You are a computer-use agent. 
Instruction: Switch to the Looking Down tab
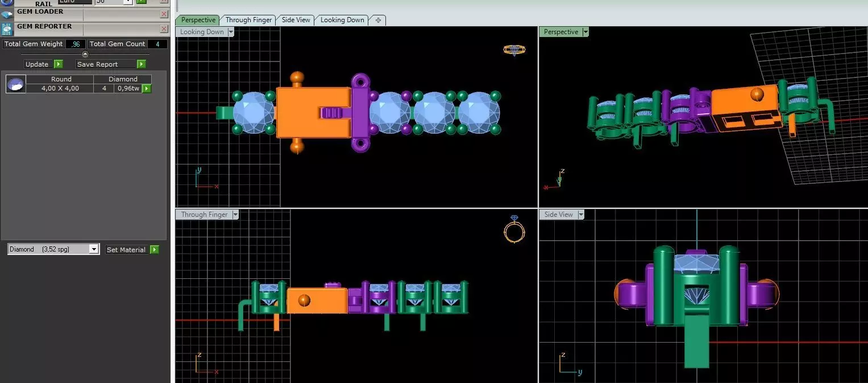point(342,20)
